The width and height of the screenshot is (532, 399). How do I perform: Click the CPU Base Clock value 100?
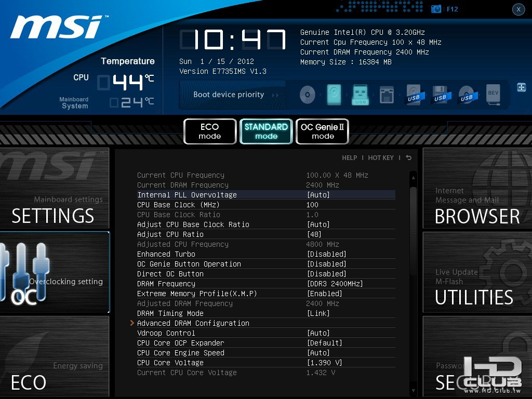312,205
